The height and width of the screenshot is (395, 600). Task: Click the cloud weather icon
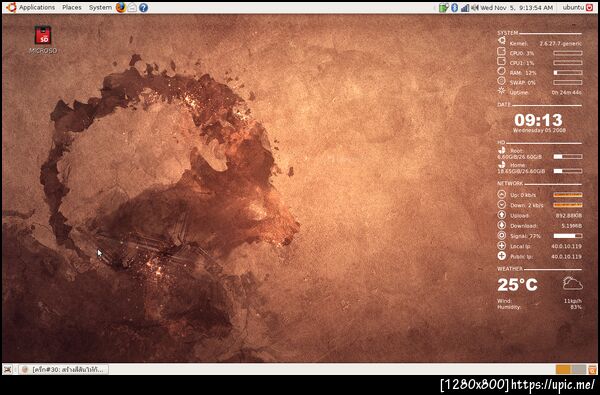click(572, 284)
